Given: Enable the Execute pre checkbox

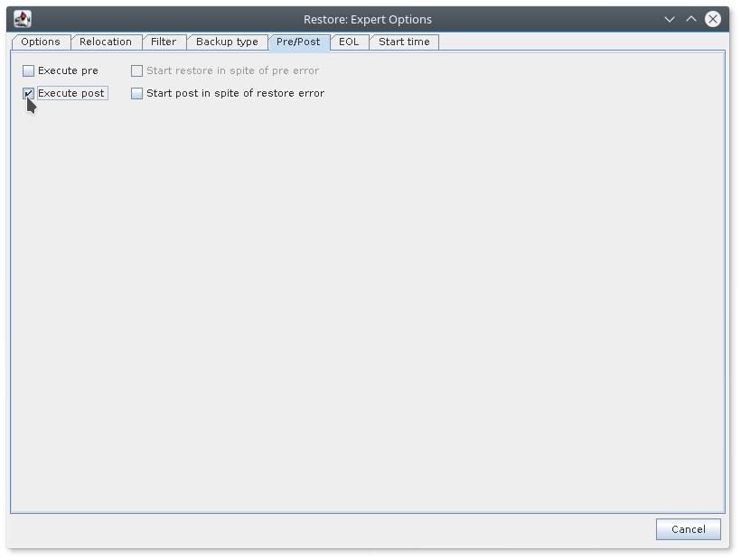Looking at the screenshot, I should click(28, 70).
